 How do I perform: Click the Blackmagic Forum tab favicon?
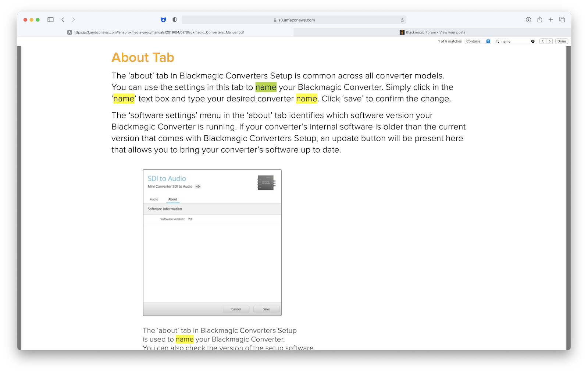click(x=402, y=32)
